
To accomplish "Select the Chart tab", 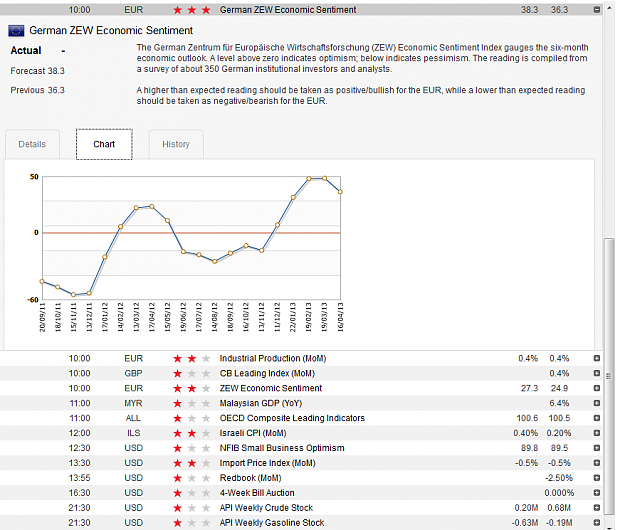I will 104,144.
